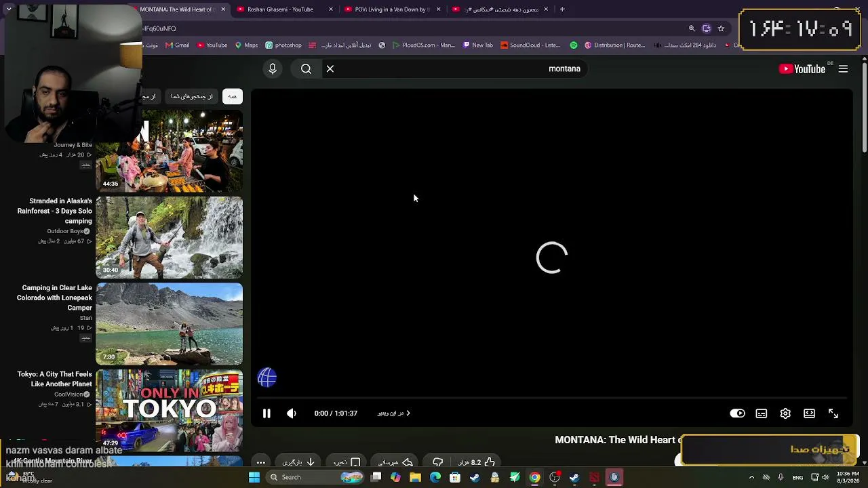Select the 'همه' (All) filter chip
The image size is (868, 488).
[x=233, y=96]
